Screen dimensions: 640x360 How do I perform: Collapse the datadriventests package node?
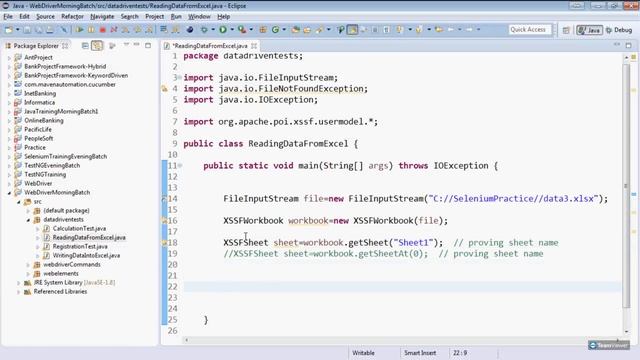[x=28, y=220]
